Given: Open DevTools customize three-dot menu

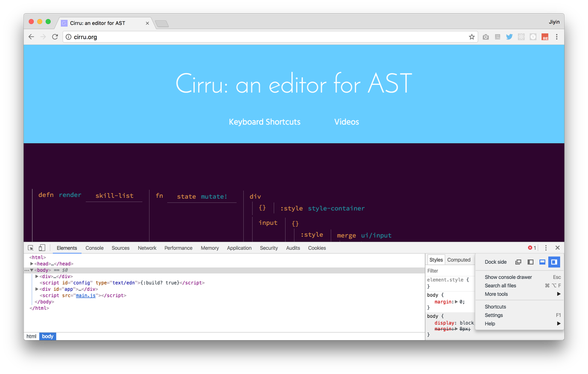Looking at the screenshot, I should tap(546, 248).
